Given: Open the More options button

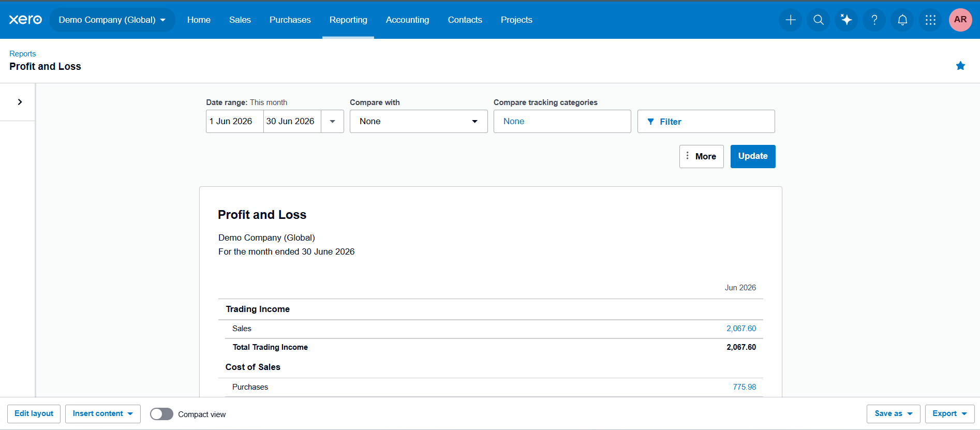Looking at the screenshot, I should point(701,156).
